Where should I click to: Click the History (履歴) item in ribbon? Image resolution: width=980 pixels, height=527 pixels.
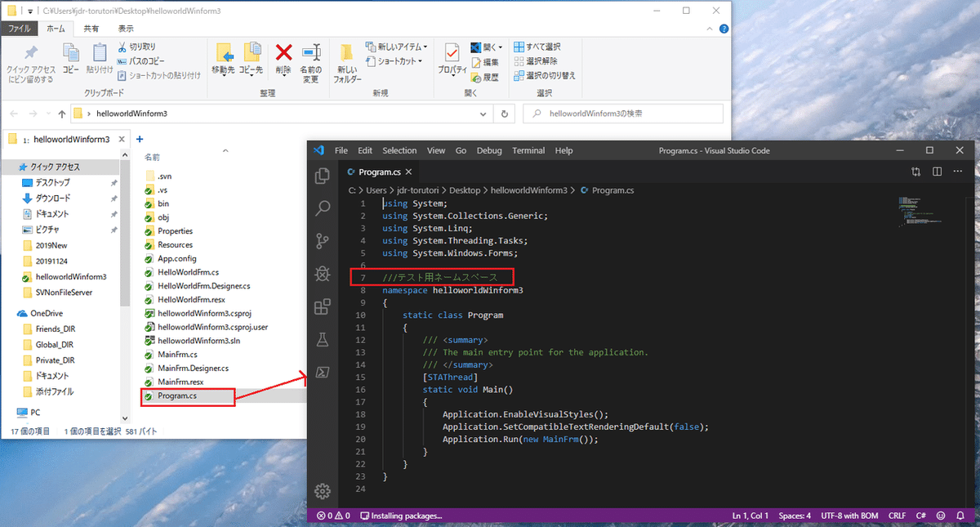click(x=485, y=77)
